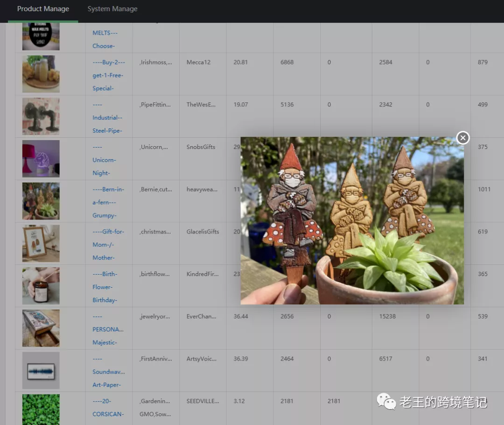Viewport: 504px width, 425px height.
Task: Visit the Birth-Flower Birthday product link
Action: 105,287
